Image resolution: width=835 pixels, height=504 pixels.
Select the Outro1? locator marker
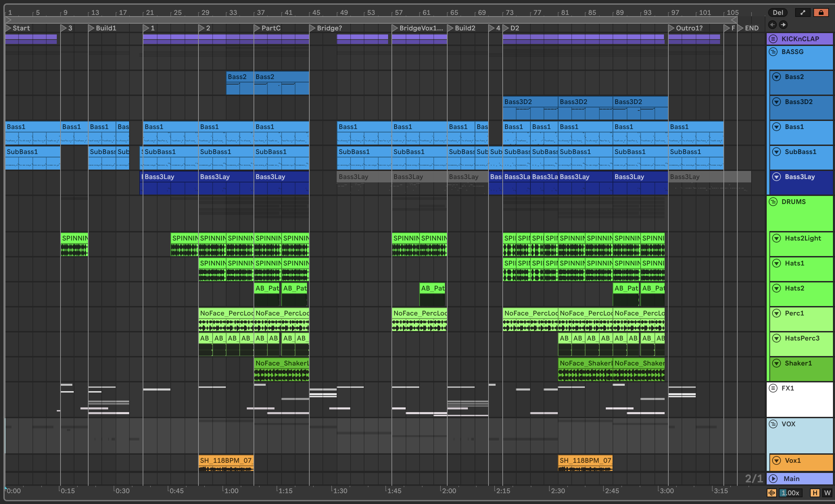[x=671, y=28]
